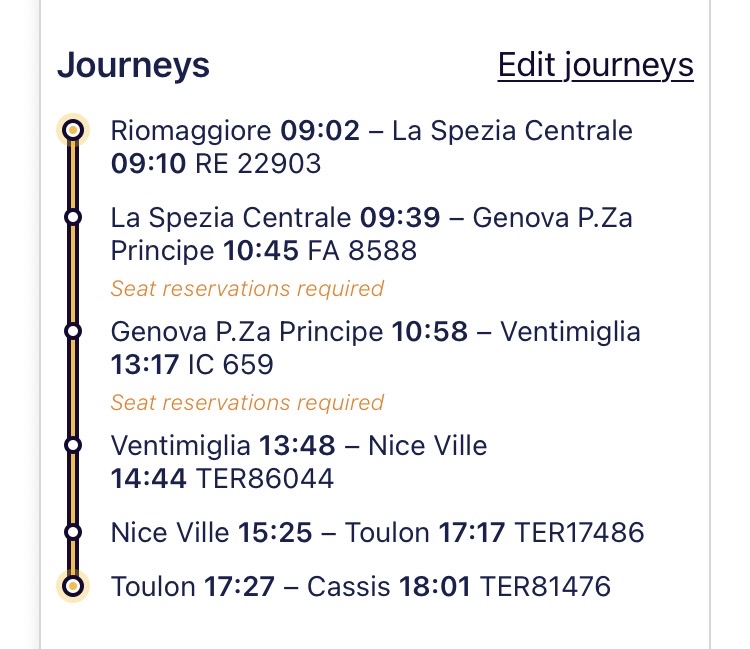Select the Toulon 17:27 departure text
Viewport: 750px width, 649px height.
tap(192, 586)
